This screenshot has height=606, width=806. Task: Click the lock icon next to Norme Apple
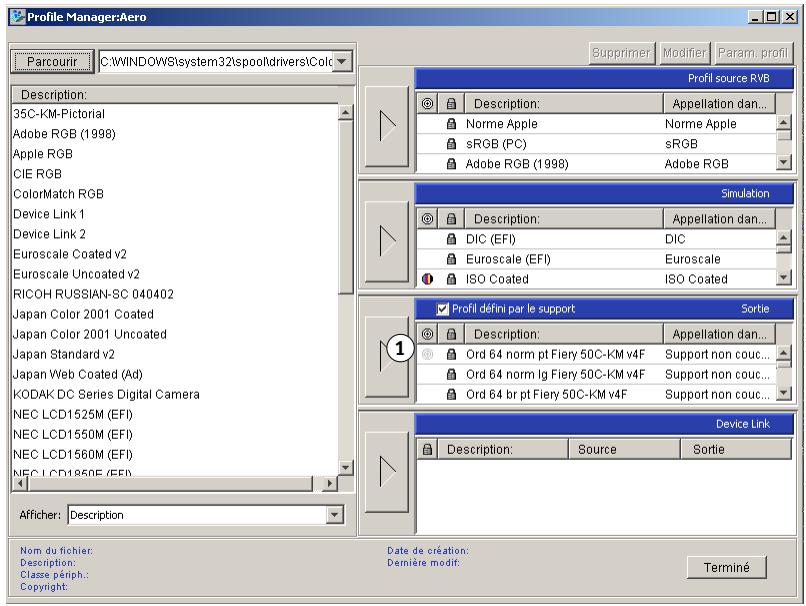[451, 124]
